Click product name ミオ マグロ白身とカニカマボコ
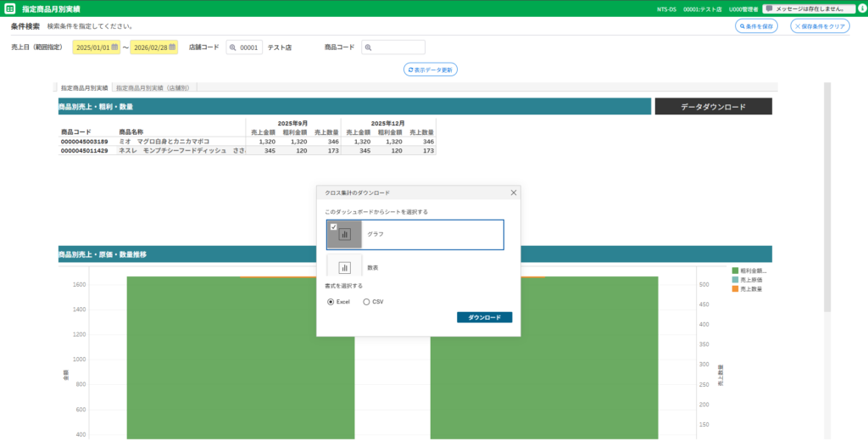The image size is (868, 441). click(164, 142)
